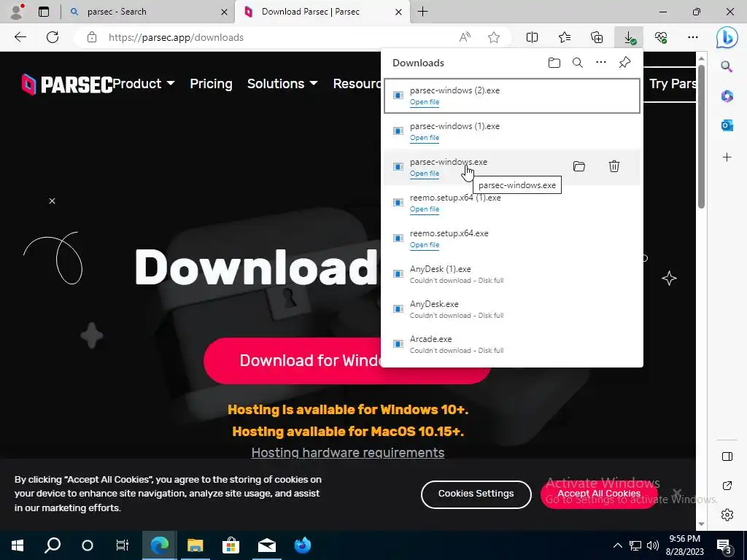The width and height of the screenshot is (747, 560).
Task: Open file for reemo.setup.x64.exe
Action: point(425,245)
